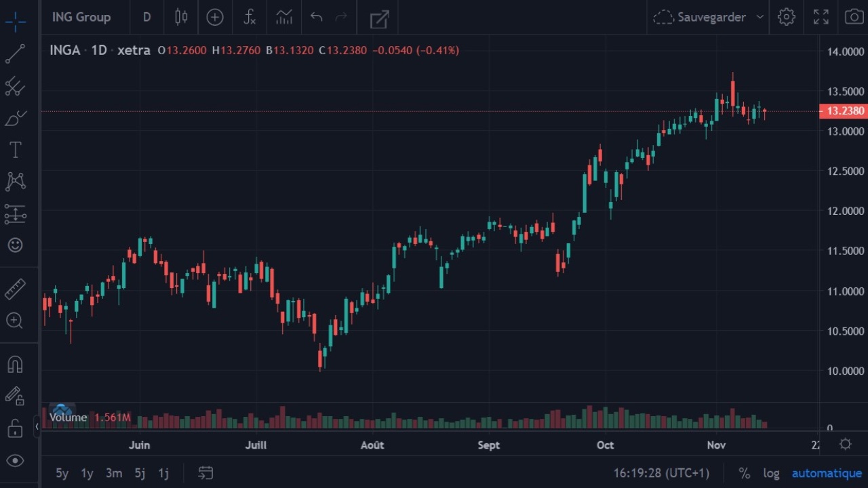Toggle lock all drawing tools
Viewport: 868px width, 488px height.
tap(15, 428)
